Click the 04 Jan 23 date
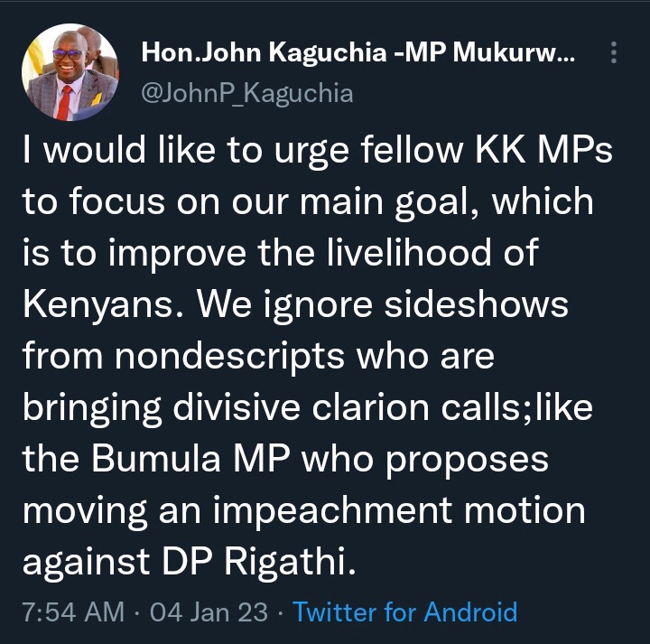Viewport: 650px width, 644px height. pos(209,612)
